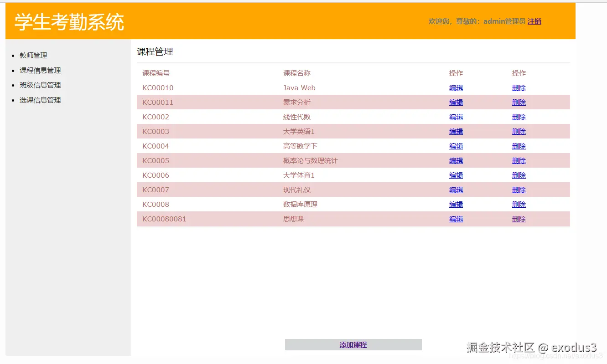The image size is (607, 364).
Task: Edit the 需求分析 course
Action: tap(456, 103)
